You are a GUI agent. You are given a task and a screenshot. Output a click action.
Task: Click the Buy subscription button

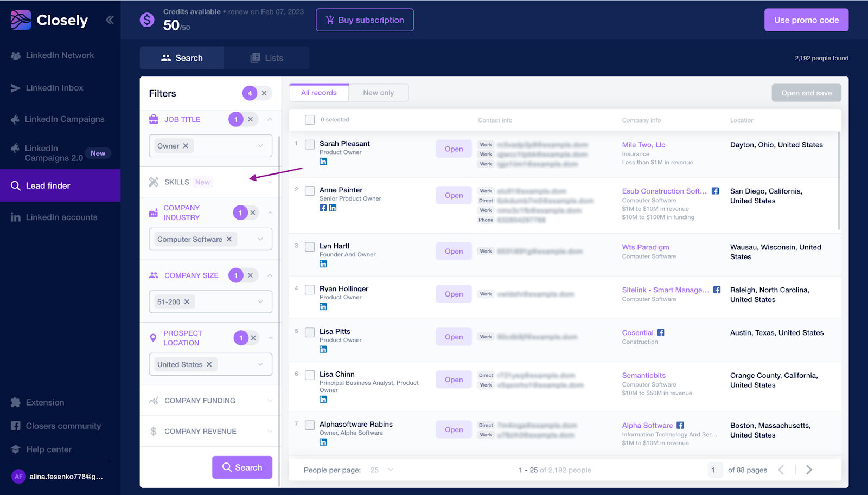pyautogui.click(x=365, y=20)
